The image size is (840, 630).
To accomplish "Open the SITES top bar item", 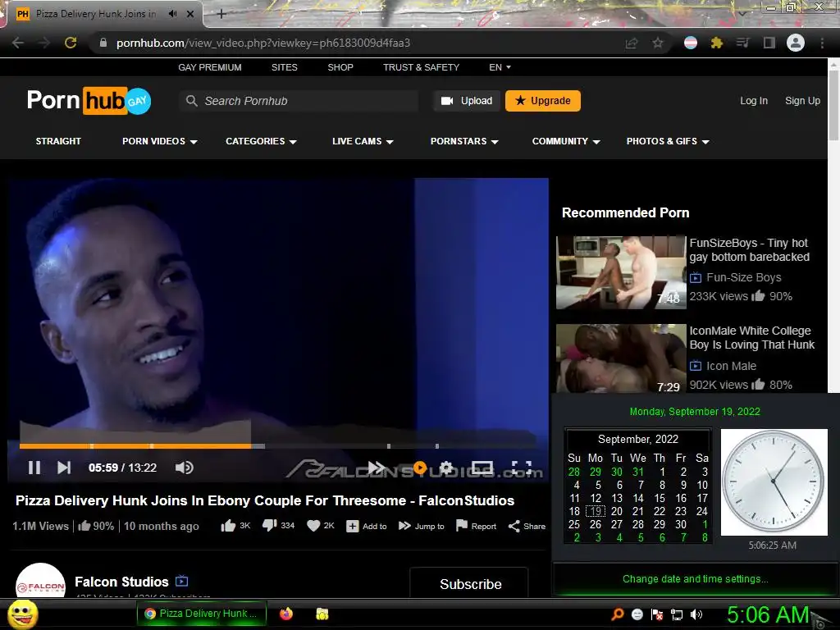I will (x=285, y=67).
